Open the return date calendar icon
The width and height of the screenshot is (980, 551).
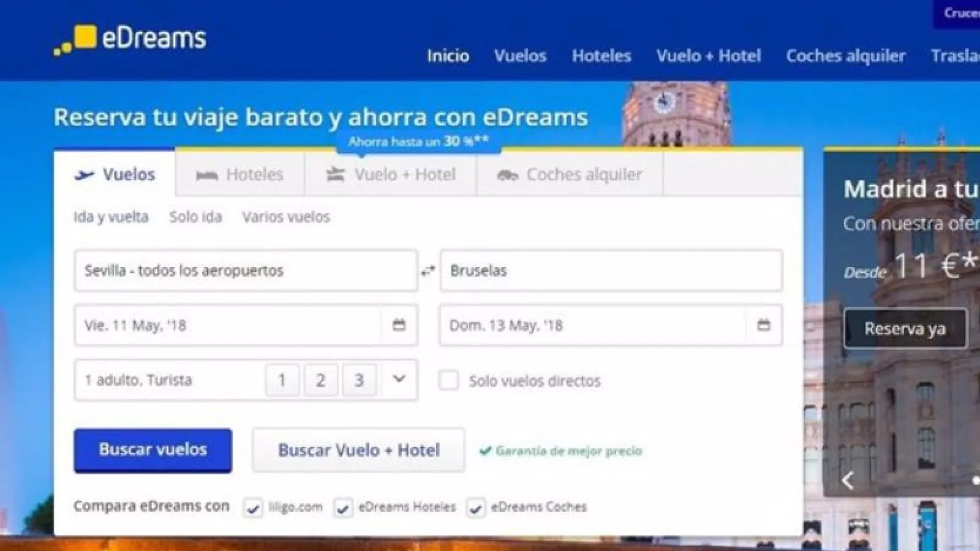pyautogui.click(x=763, y=324)
